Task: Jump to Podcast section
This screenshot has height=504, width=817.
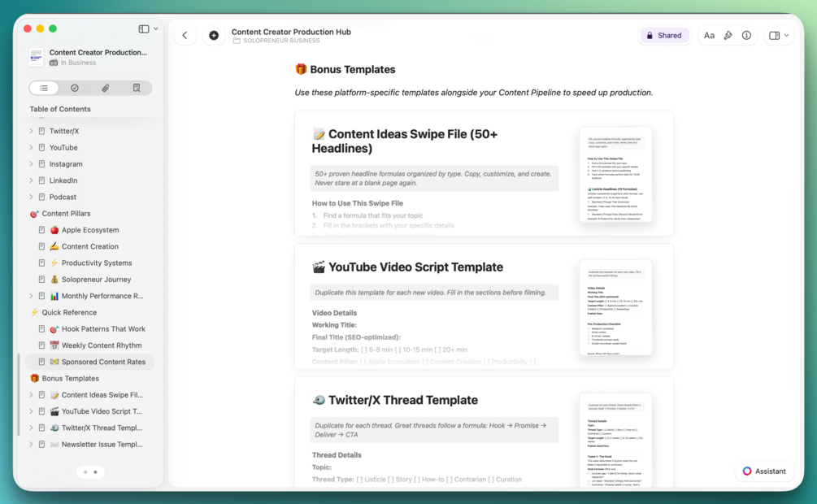Action: [63, 197]
